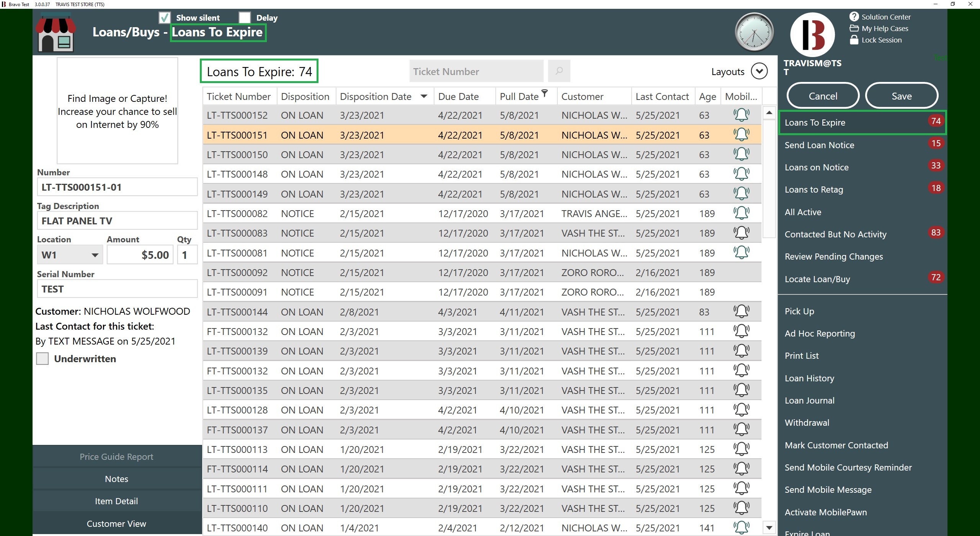Select Loans To Expire menu item
Image resolution: width=980 pixels, height=536 pixels.
862,123
